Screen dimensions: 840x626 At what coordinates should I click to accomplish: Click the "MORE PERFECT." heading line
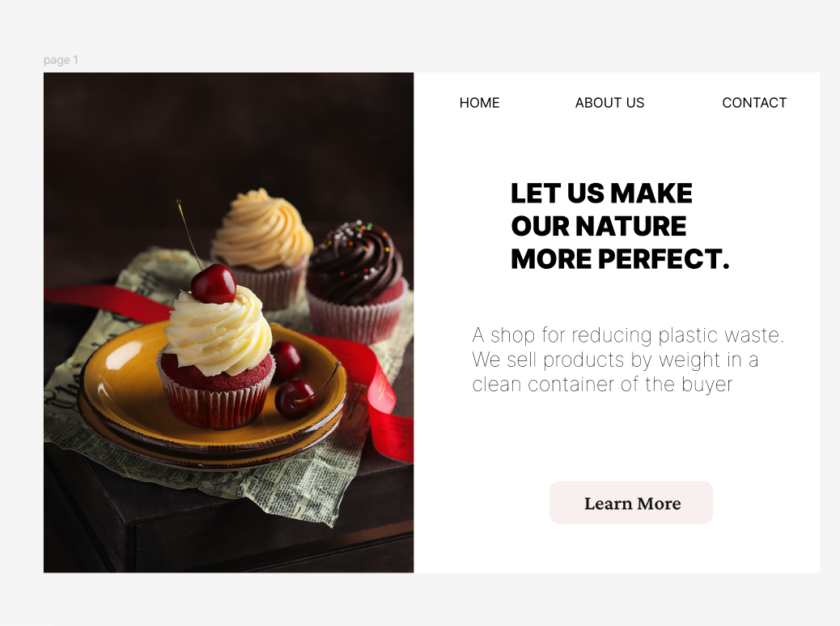pyautogui.click(x=620, y=259)
